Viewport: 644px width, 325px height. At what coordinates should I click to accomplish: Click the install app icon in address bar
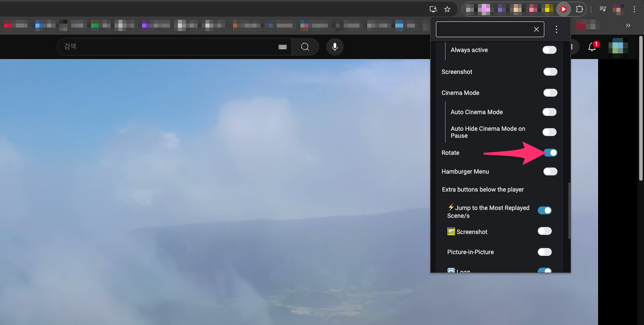point(433,9)
